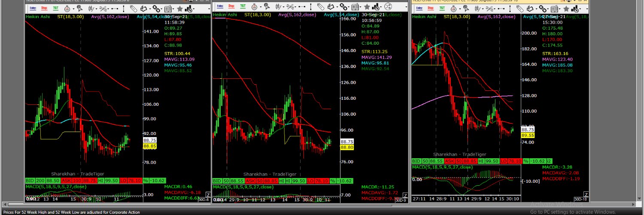Click the TGT button in the middle chart toolbar
644x215 pixels.
click(x=243, y=6)
